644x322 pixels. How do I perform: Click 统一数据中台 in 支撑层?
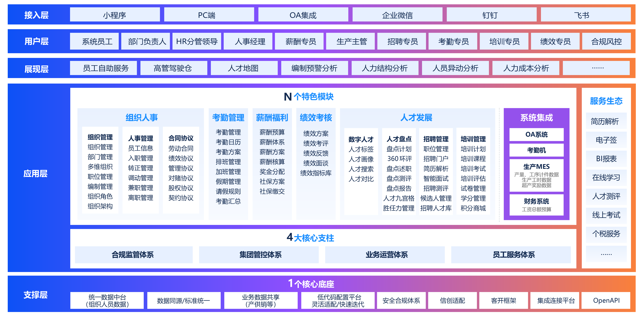pyautogui.click(x=107, y=301)
